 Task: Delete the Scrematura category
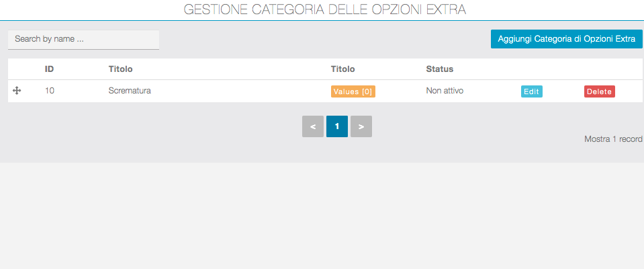tap(600, 91)
